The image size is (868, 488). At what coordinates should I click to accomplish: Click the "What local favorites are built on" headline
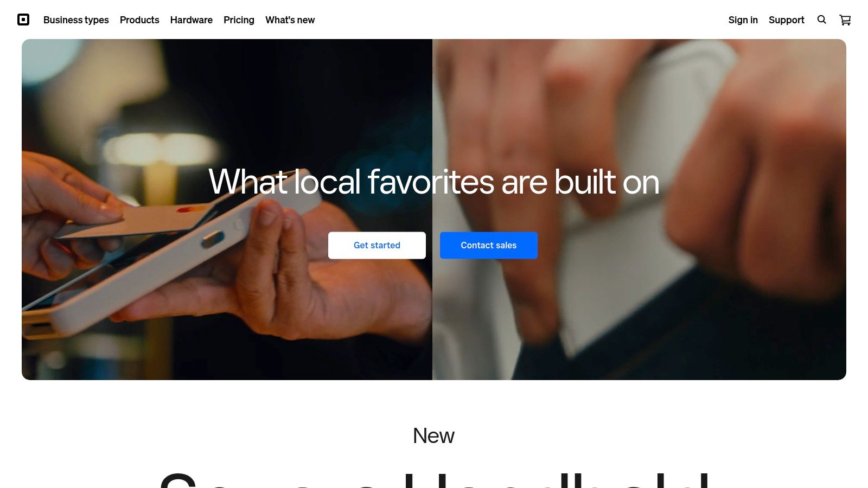coord(434,182)
